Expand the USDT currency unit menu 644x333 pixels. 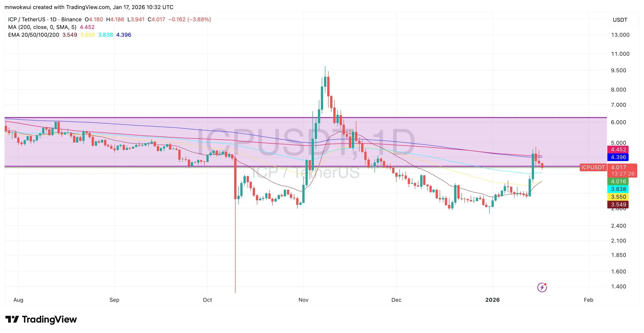pos(620,20)
